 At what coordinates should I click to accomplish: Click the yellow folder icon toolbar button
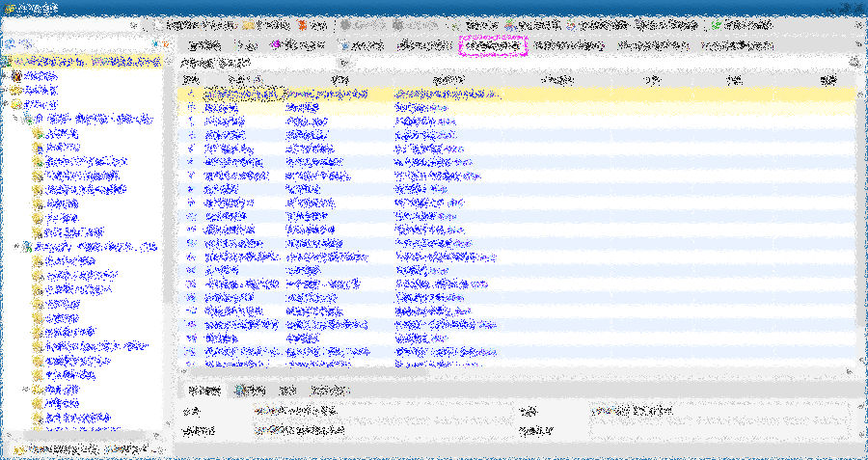click(x=249, y=25)
